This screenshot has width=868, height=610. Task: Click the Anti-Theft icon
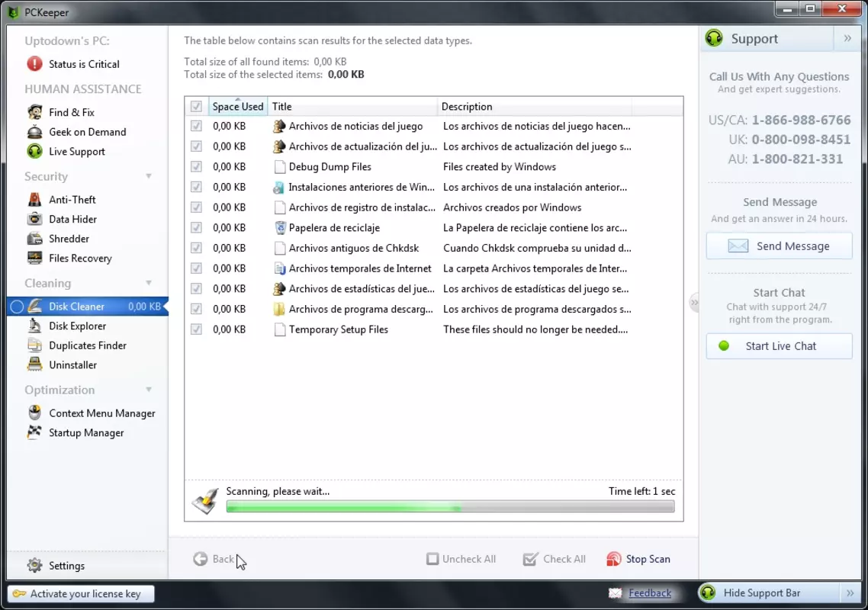35,199
